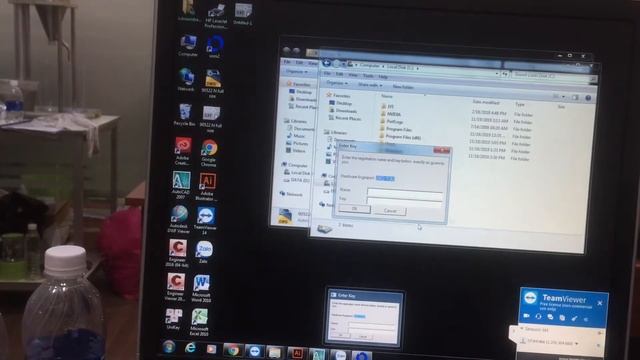Open the Share with dropdown
This screenshot has height=360, width=640.
click(370, 85)
